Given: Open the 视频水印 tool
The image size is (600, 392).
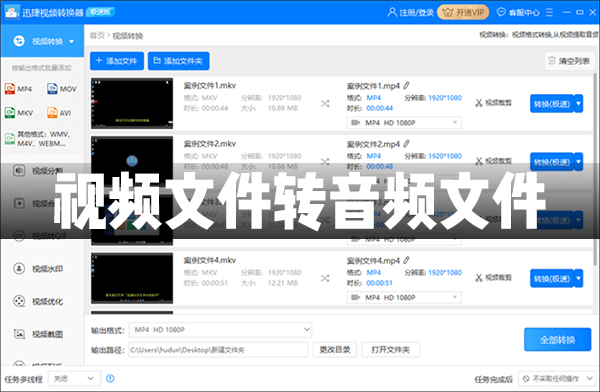Looking at the screenshot, I should click(38, 269).
